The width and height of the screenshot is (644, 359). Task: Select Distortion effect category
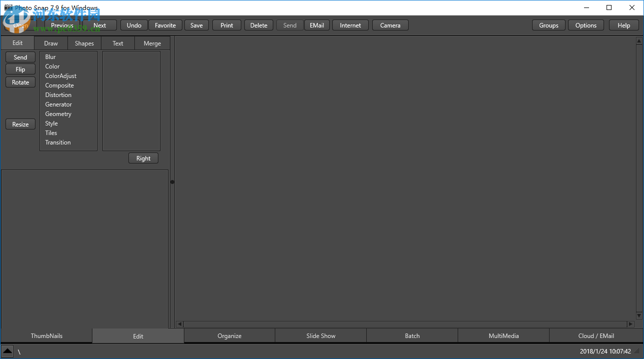coord(58,95)
